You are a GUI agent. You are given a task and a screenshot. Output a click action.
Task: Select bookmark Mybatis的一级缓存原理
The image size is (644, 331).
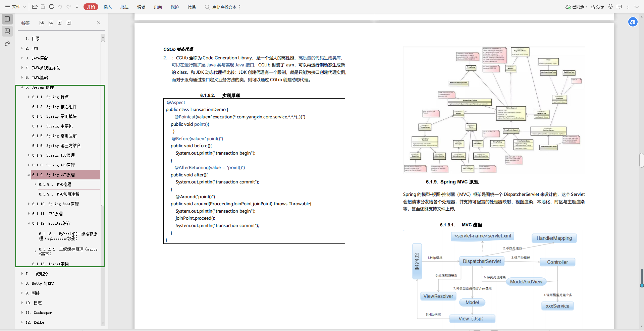coord(68,236)
